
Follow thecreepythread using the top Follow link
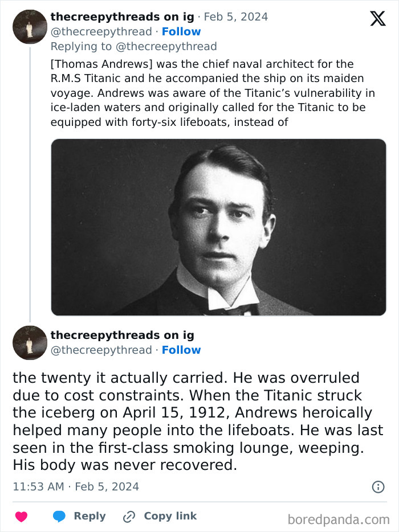(182, 31)
